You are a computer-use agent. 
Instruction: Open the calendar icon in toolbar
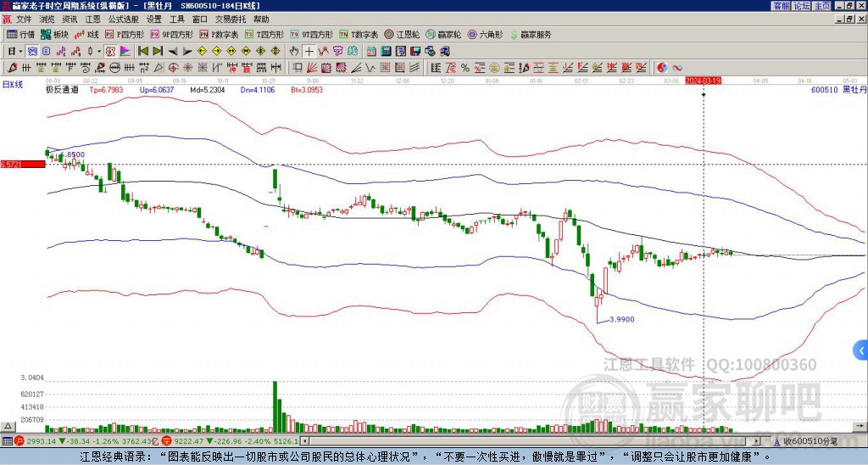point(372,52)
